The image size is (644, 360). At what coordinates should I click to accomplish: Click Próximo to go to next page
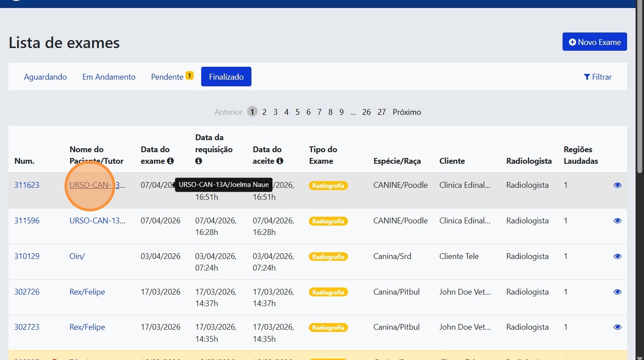407,112
